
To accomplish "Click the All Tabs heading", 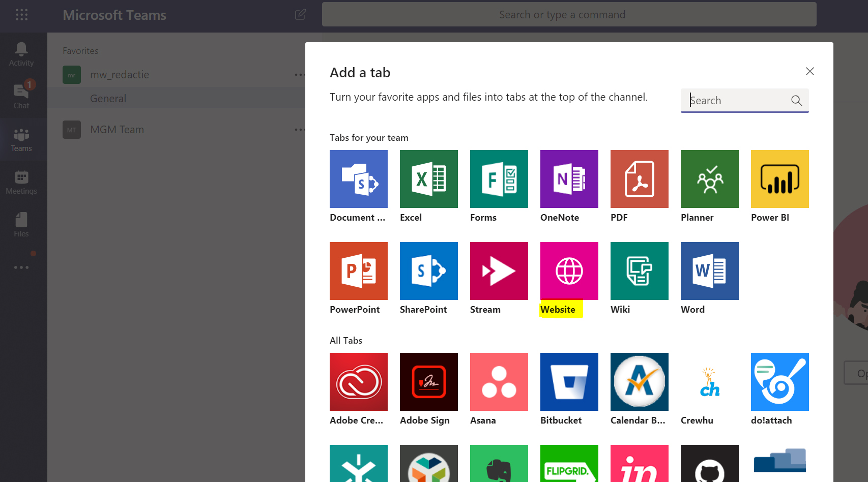I will (x=346, y=341).
